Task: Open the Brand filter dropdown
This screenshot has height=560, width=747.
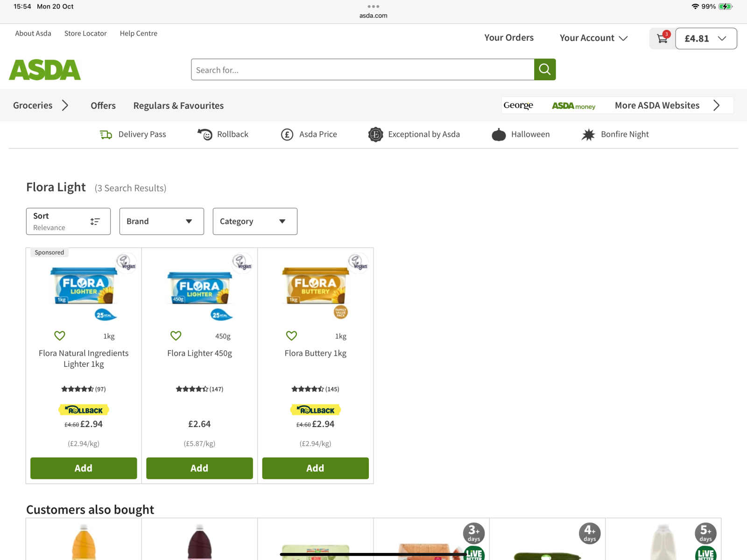Action: (x=162, y=221)
